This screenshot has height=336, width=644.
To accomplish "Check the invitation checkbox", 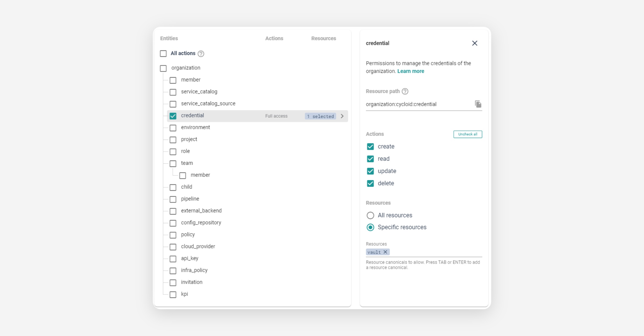I will [x=173, y=283].
